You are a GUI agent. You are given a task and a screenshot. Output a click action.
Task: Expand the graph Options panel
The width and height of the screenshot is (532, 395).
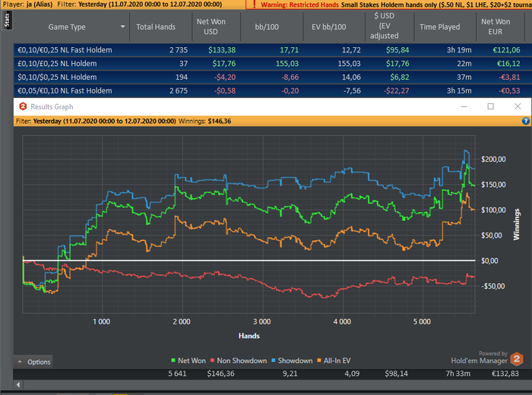(x=33, y=362)
